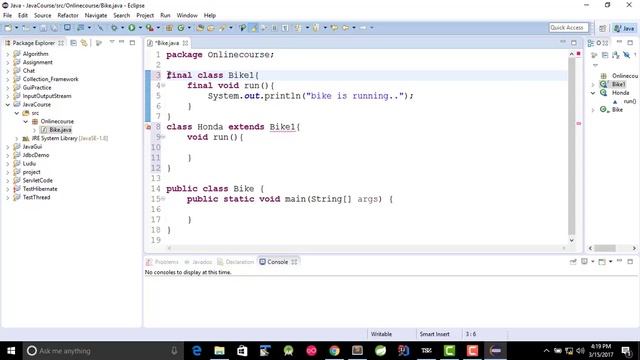Switch to the Problems tab
Viewport: 640px width, 360px height.
pyautogui.click(x=162, y=262)
